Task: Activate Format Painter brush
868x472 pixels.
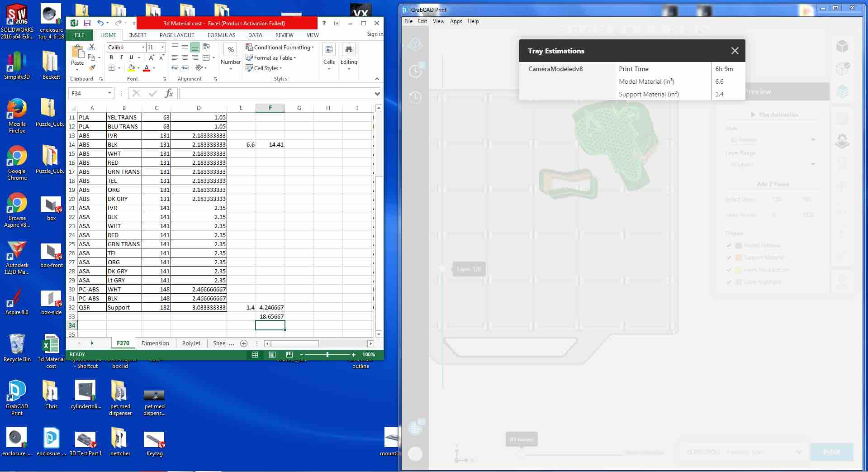Action: pos(92,68)
